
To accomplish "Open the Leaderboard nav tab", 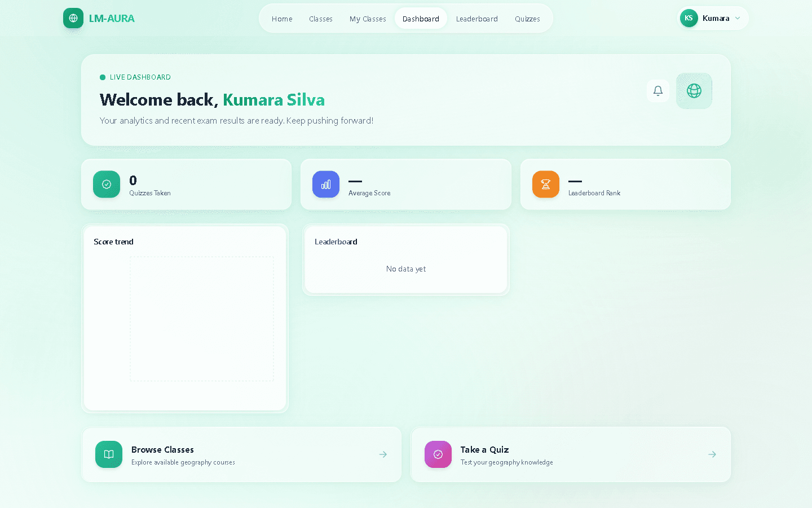I will pyautogui.click(x=477, y=19).
